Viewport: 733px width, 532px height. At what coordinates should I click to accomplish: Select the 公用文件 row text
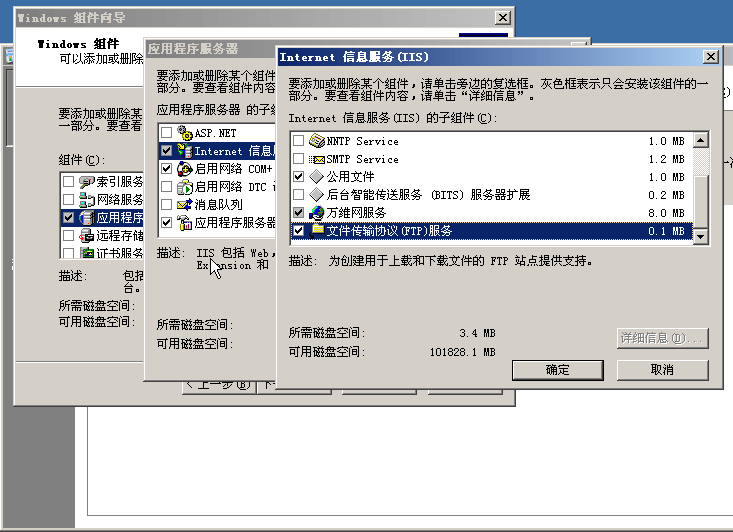point(350,177)
